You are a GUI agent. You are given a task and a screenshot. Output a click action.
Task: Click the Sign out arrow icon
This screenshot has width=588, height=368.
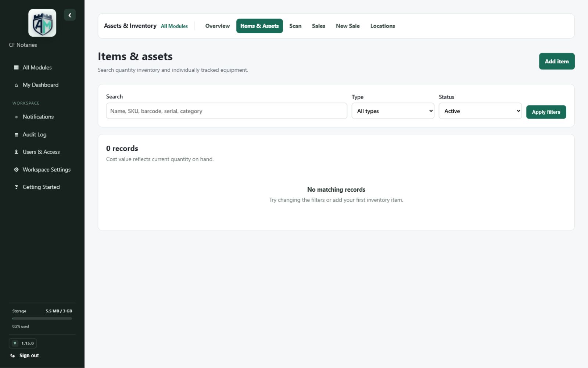[12, 355]
